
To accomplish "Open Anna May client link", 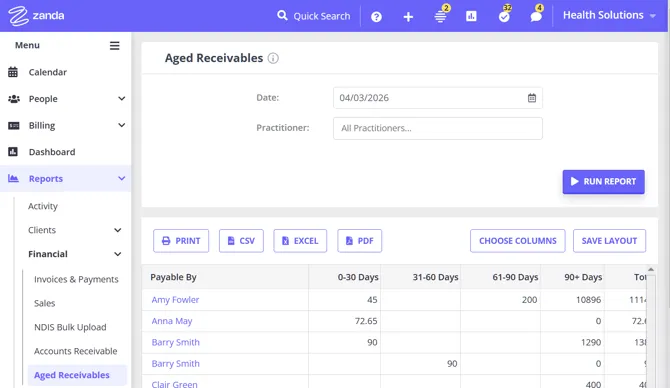I will [172, 321].
